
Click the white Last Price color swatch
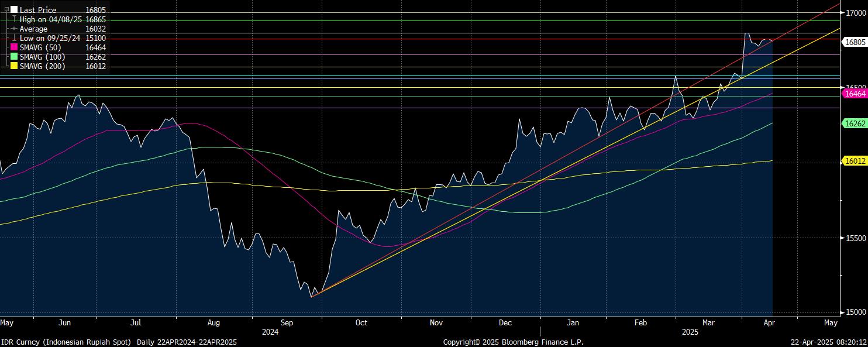click(x=14, y=10)
